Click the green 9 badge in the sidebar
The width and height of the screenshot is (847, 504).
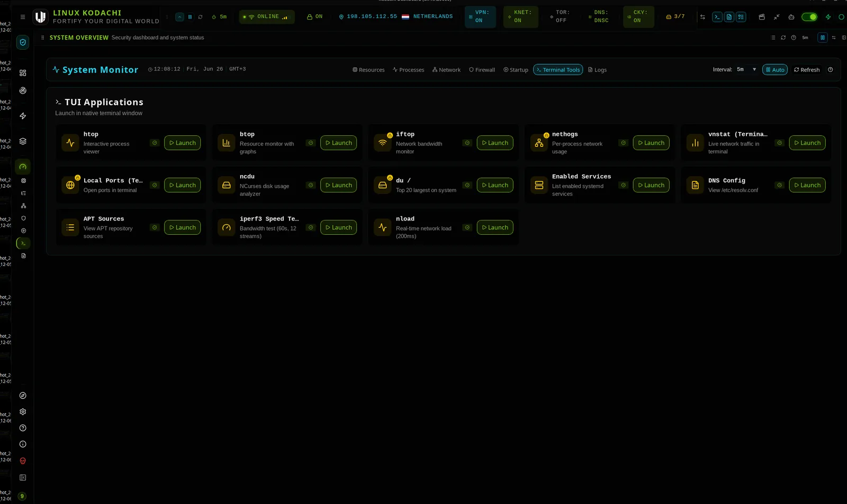click(22, 497)
